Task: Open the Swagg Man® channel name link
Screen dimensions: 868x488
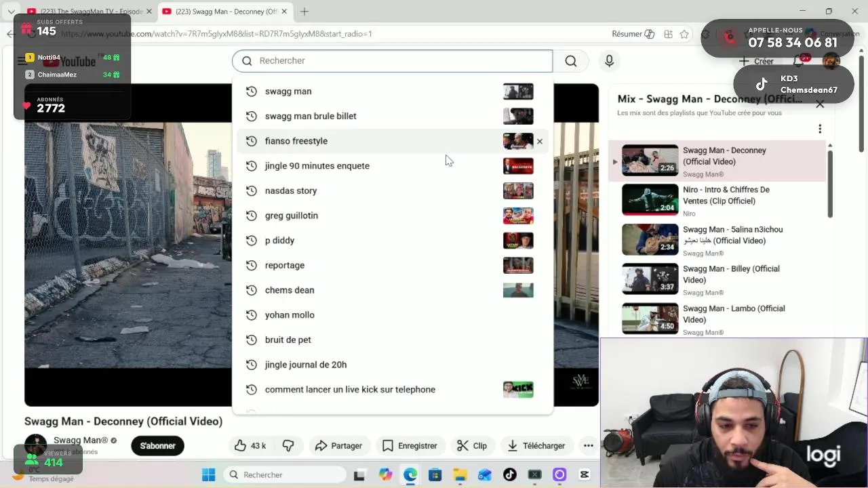Action: tap(81, 441)
